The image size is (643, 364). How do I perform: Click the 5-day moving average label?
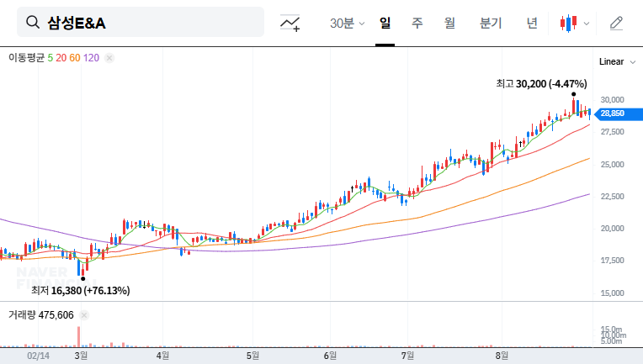pyautogui.click(x=50, y=58)
